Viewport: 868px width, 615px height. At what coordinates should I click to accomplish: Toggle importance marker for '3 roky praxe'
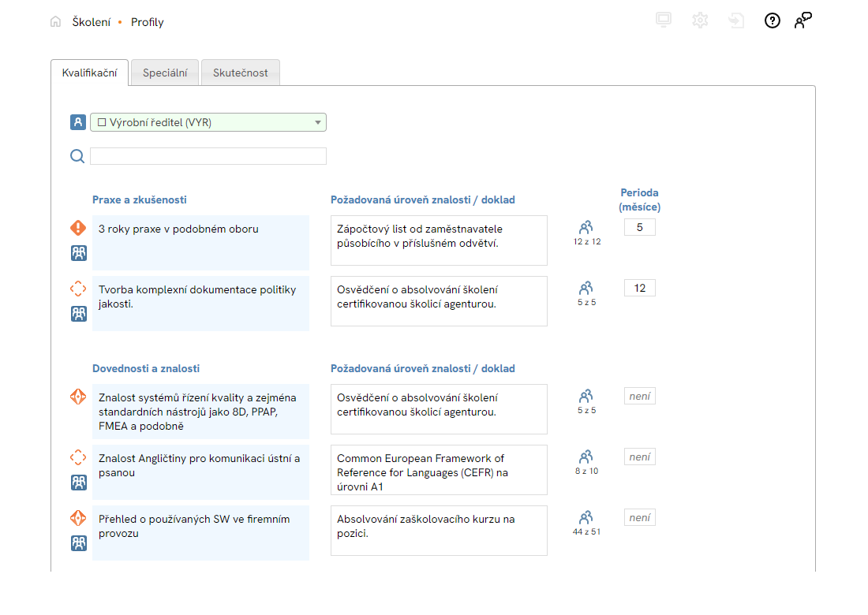coord(78,228)
